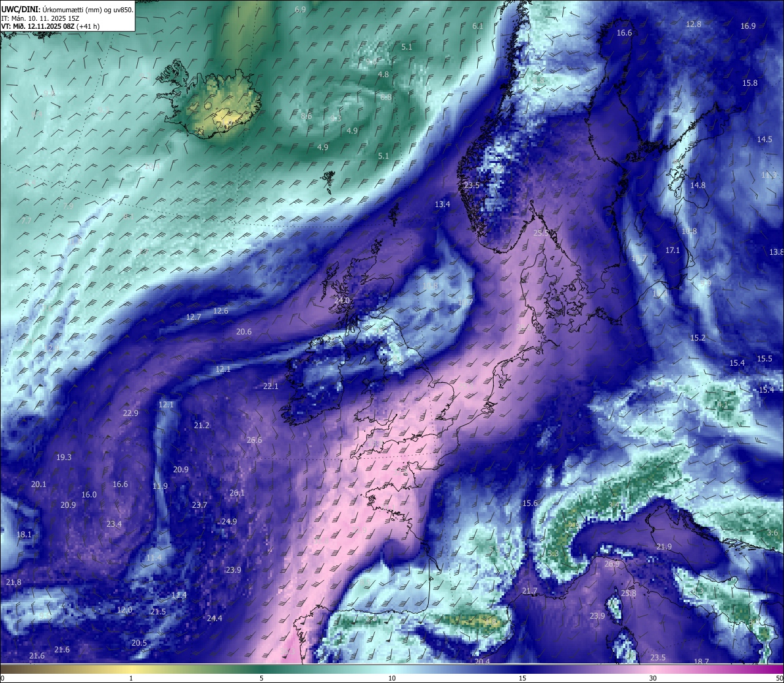Click the 50 mm tick on the color scale

[x=779, y=678]
